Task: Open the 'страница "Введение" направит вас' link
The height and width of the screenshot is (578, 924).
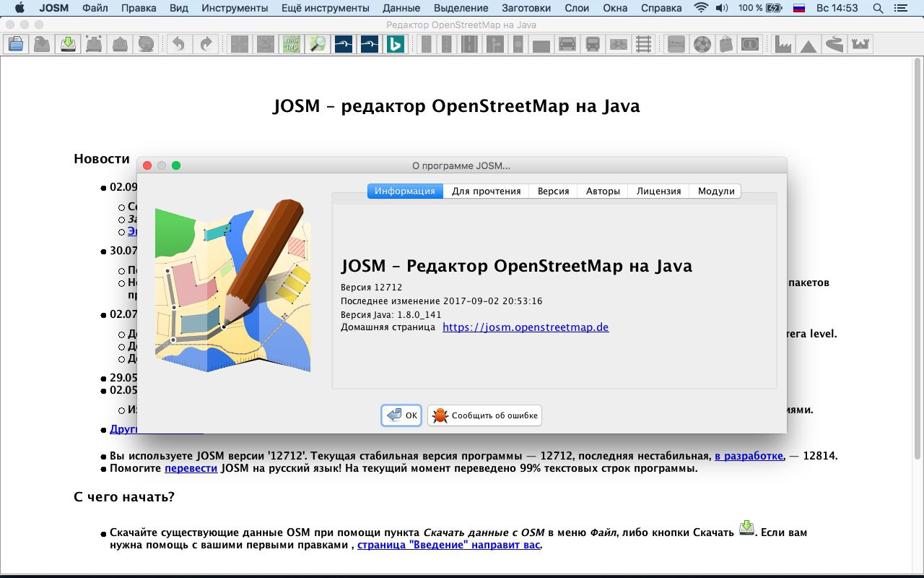Action: [x=449, y=545]
